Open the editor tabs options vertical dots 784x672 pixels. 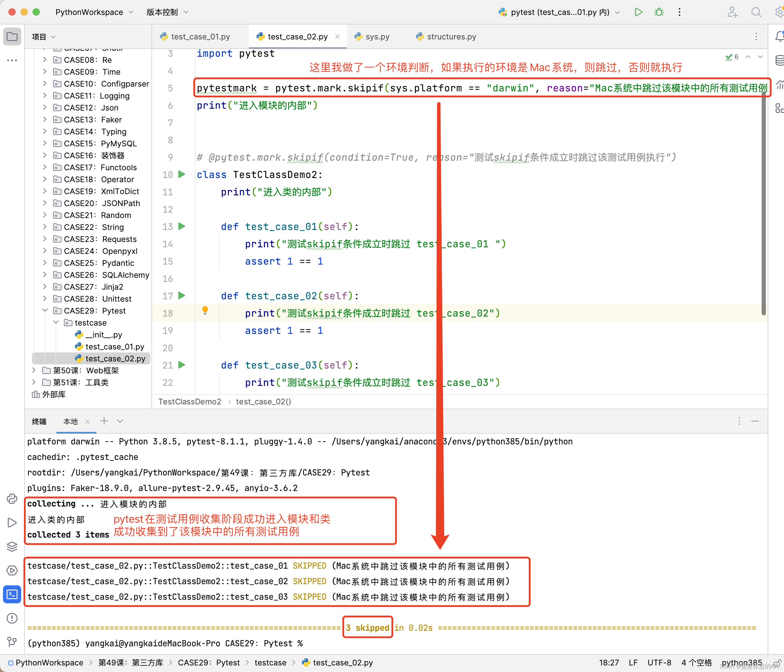756,36
